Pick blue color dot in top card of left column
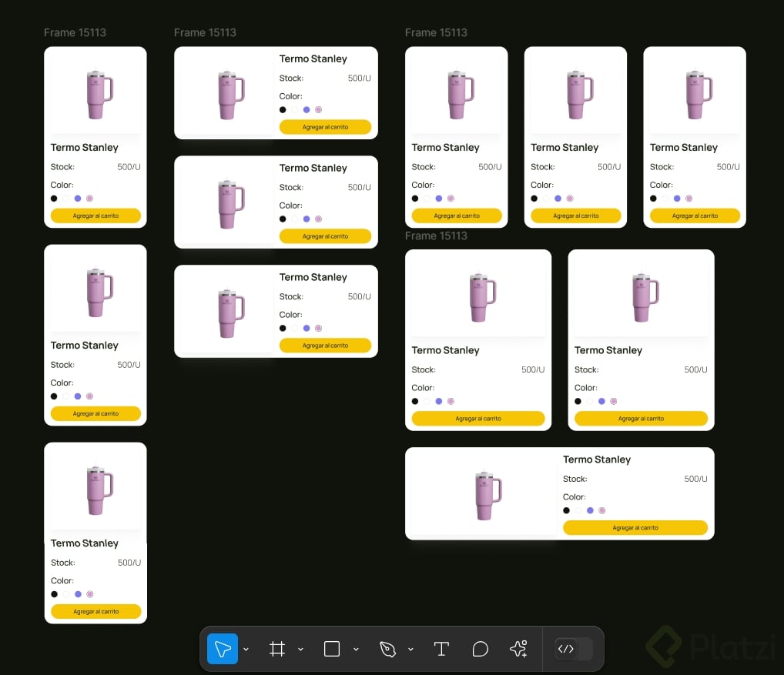Viewport: 784px width, 675px height. click(x=78, y=199)
